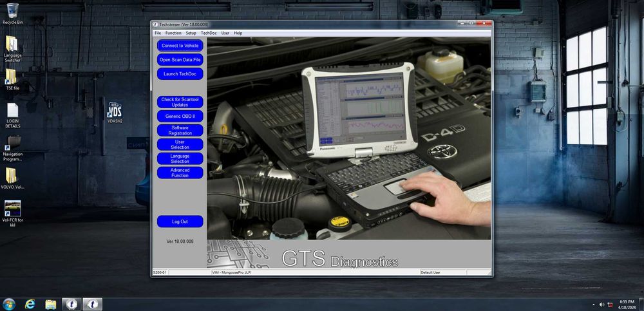Open the File menu
This screenshot has height=311, width=644.
(x=158, y=33)
